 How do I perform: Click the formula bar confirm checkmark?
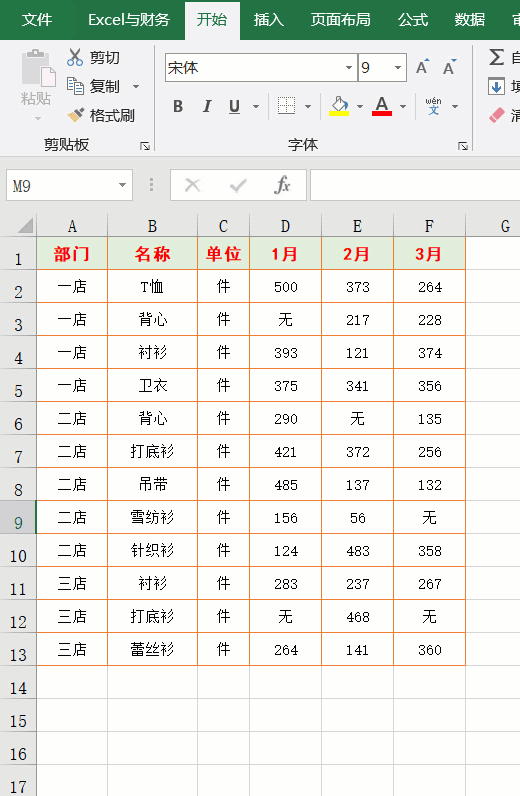pyautogui.click(x=238, y=185)
